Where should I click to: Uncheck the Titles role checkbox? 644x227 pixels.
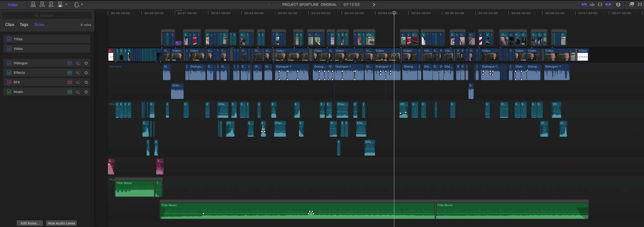click(x=9, y=39)
